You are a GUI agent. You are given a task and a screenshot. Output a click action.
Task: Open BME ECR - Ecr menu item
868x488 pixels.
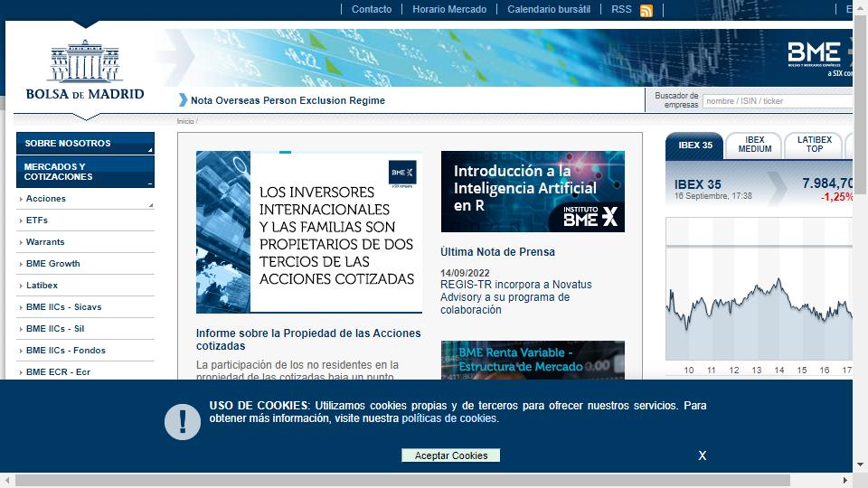point(58,371)
